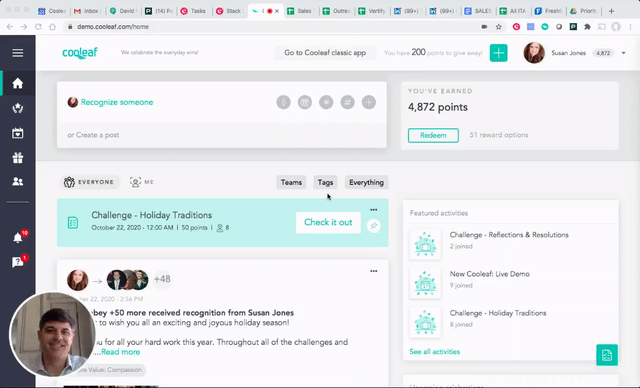
Task: Click the +48 recipients count
Action: 162,279
